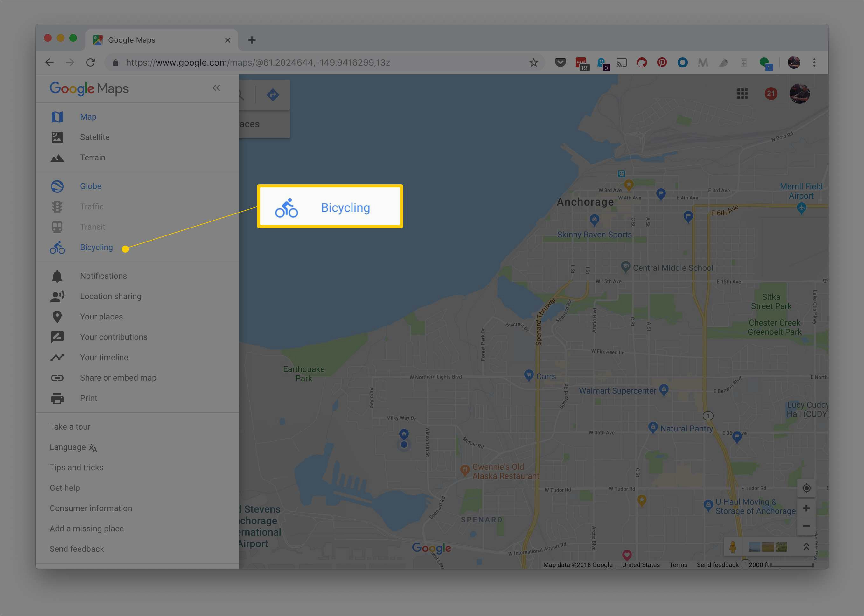This screenshot has height=616, width=864.
Task: Expand the imagery strip chevron
Action: point(806,547)
